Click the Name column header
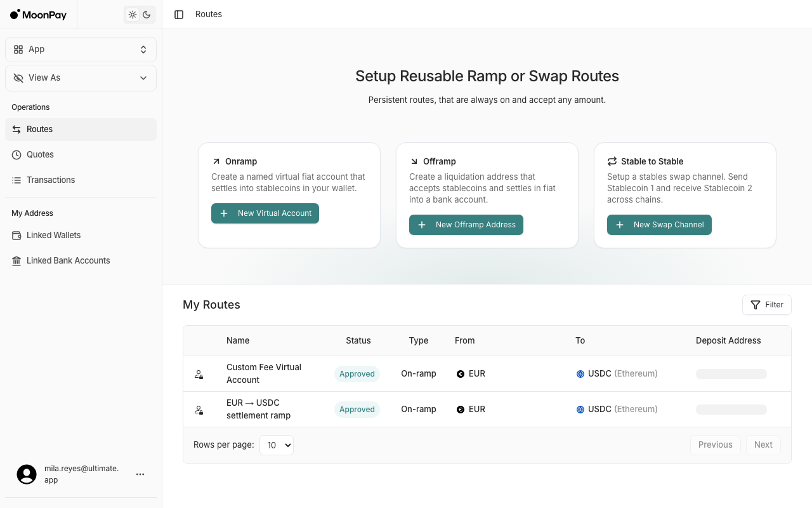Screen dimensions: 812x508 (x=238, y=341)
